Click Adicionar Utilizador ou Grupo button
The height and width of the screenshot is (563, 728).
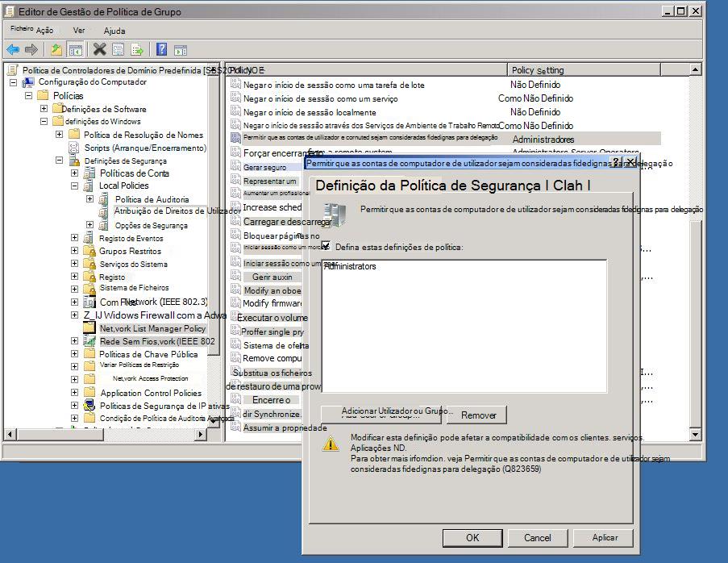coord(381,414)
